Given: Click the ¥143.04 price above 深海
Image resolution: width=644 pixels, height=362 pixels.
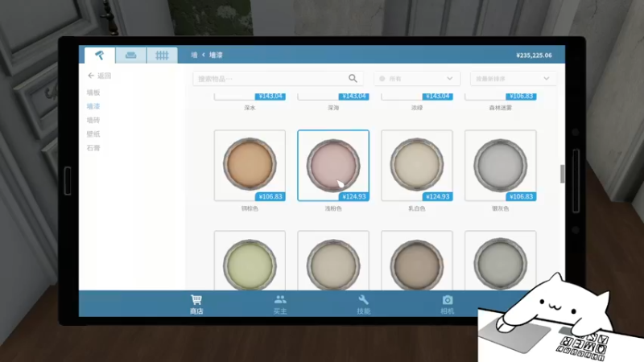Looking at the screenshot, I should (353, 96).
